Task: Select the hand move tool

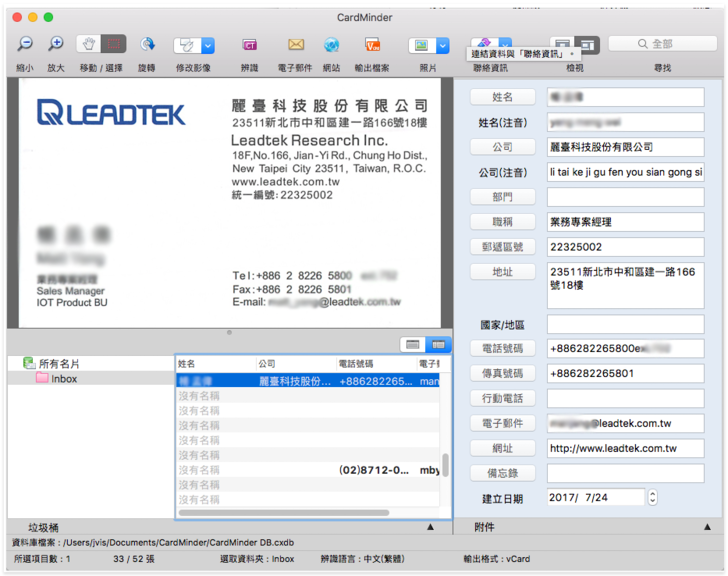Action: click(88, 44)
